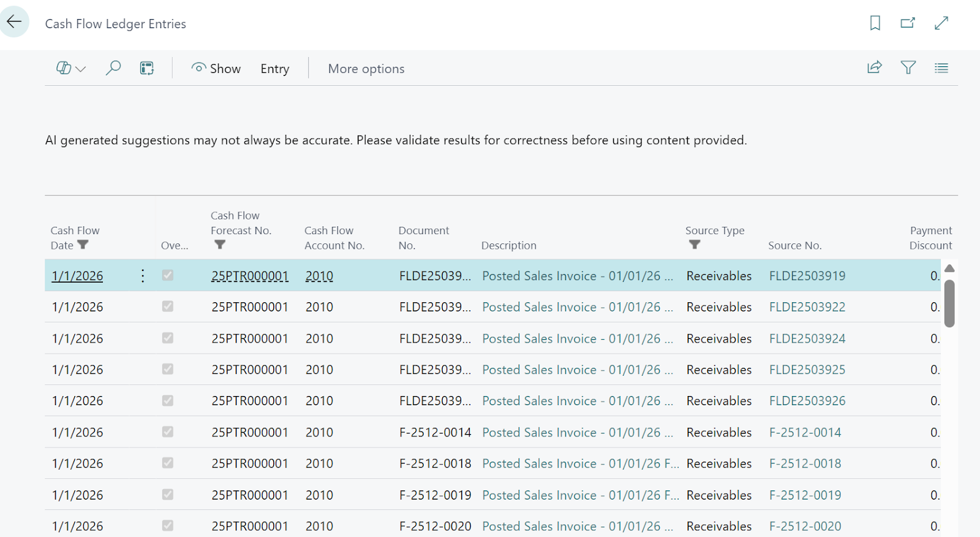
Task: Toggle Overdue checkbox for FLDE2503919 row
Action: pos(168,275)
